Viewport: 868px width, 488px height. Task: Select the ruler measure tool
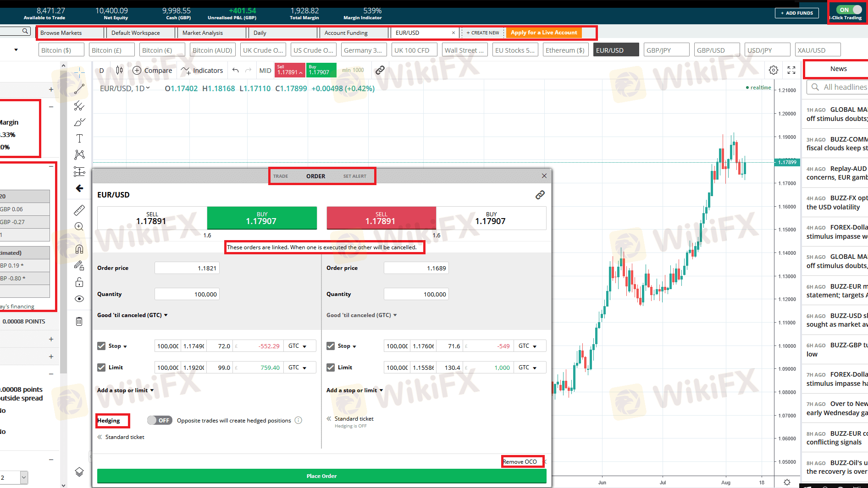click(79, 210)
